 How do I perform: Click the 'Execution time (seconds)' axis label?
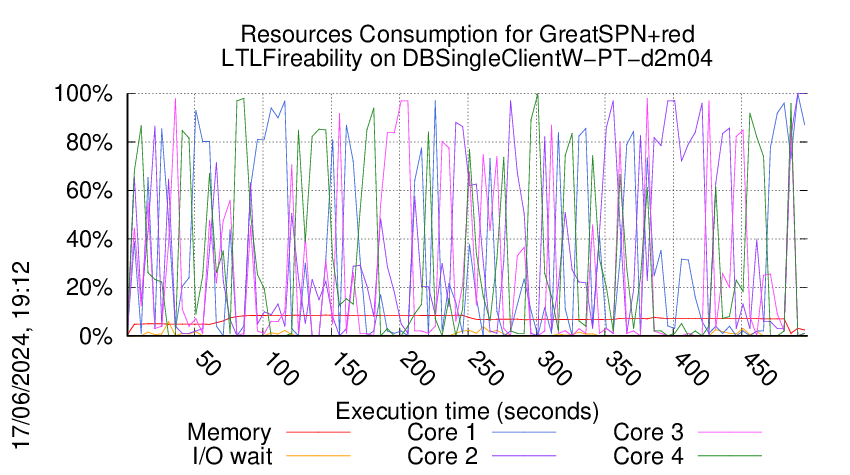tap(467, 412)
